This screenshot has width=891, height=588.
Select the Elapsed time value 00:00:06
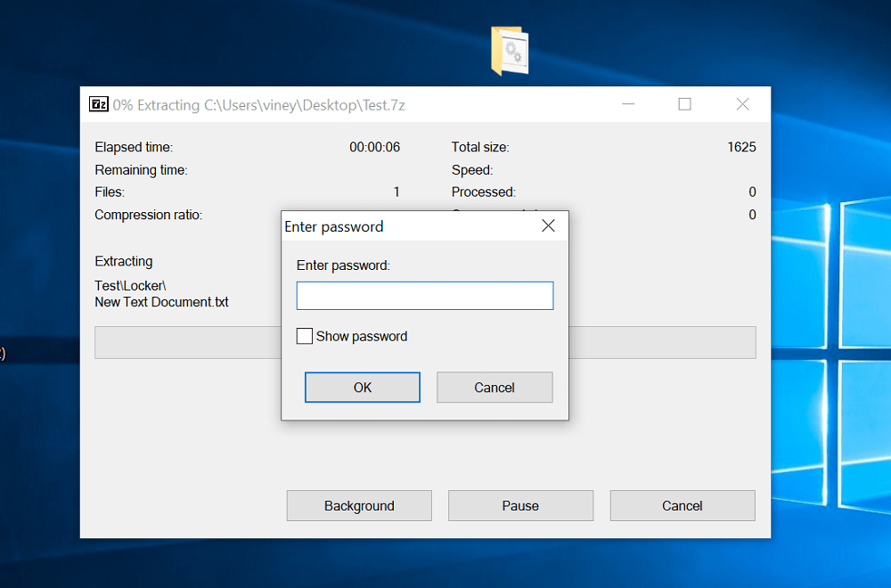pos(374,147)
